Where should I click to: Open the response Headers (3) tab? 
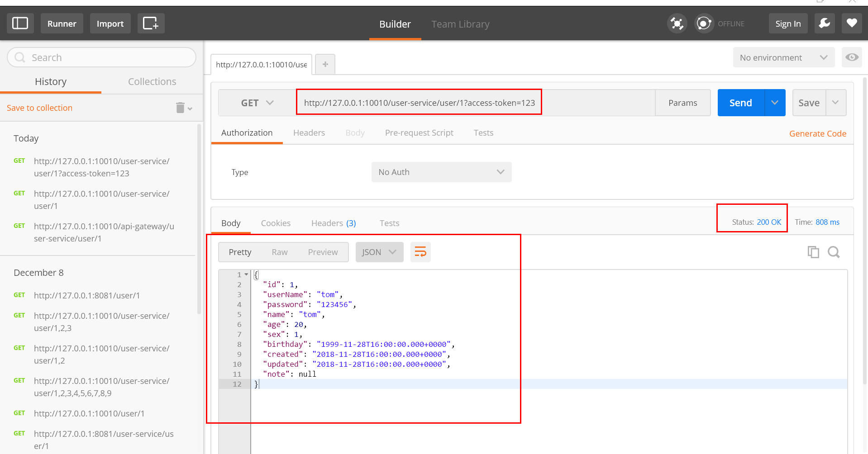(x=334, y=223)
